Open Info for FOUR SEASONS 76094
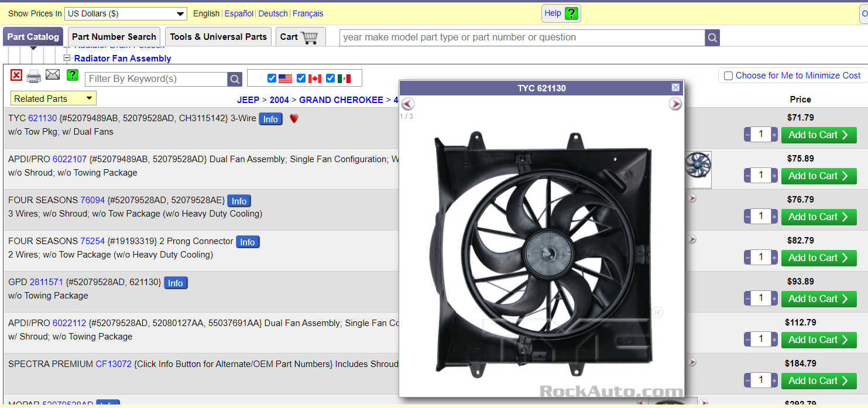The width and height of the screenshot is (868, 408). coord(239,201)
